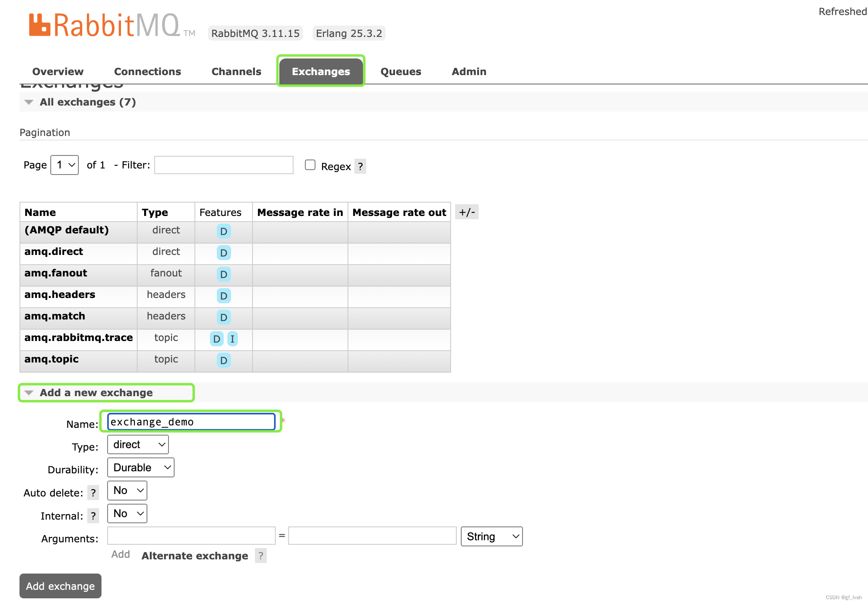Open the (AMQP default) exchange

coord(67,230)
